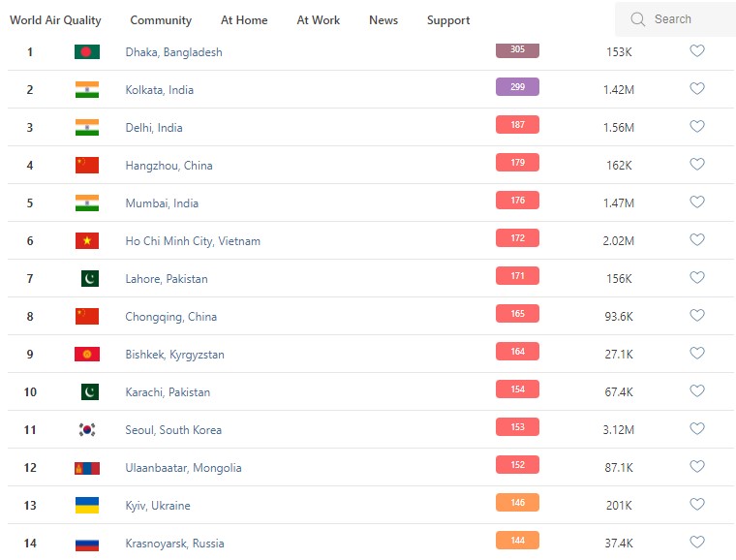Click the purple 299 AQI badge
This screenshot has width=736, height=560.
click(x=517, y=87)
